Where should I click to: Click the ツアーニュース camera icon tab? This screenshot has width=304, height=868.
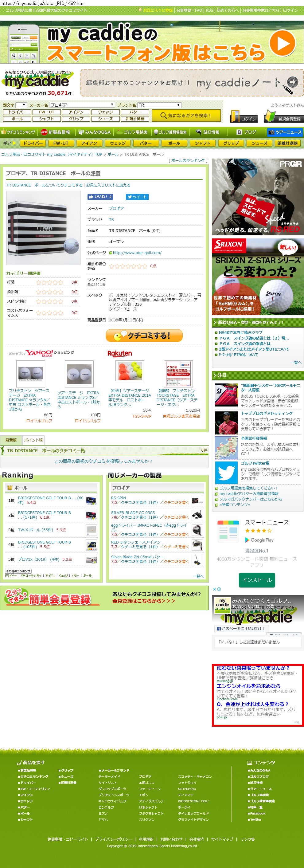(285, 132)
